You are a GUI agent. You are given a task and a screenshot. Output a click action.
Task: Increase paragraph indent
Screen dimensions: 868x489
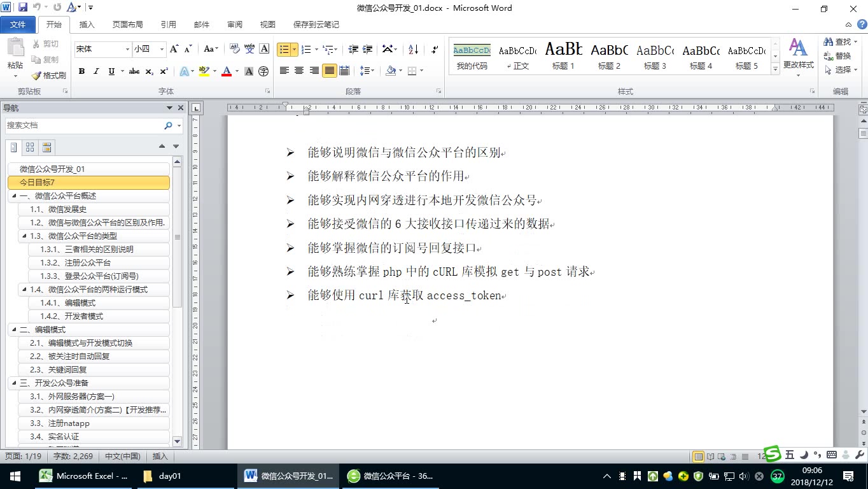pos(367,49)
